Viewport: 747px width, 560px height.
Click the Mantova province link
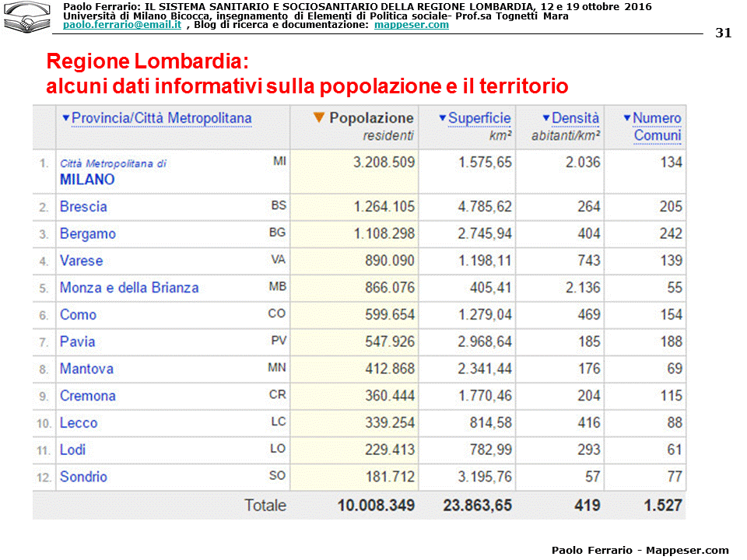pos(86,369)
